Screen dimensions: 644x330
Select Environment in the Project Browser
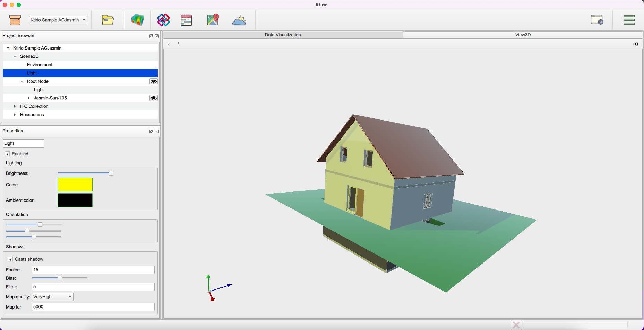pos(40,65)
